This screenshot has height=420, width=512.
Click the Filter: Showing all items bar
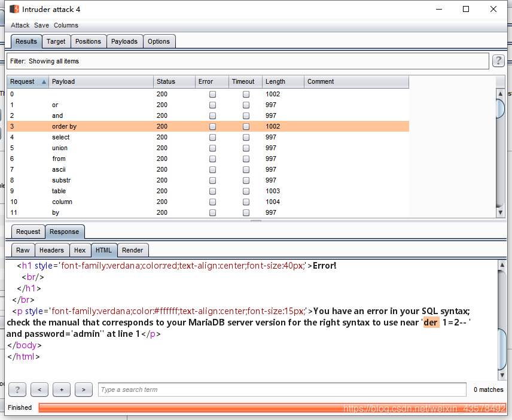tap(248, 61)
